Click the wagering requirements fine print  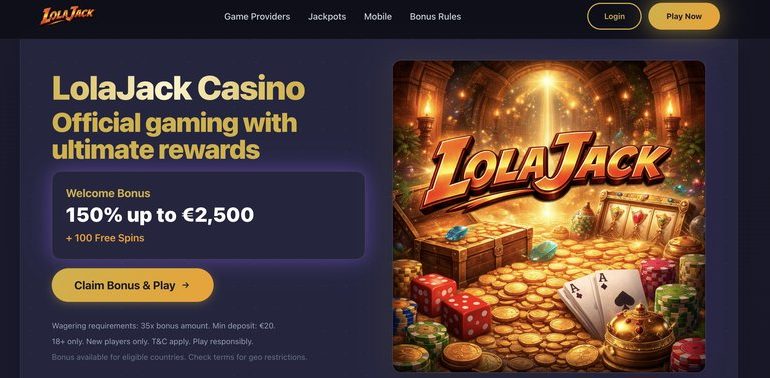(x=167, y=325)
